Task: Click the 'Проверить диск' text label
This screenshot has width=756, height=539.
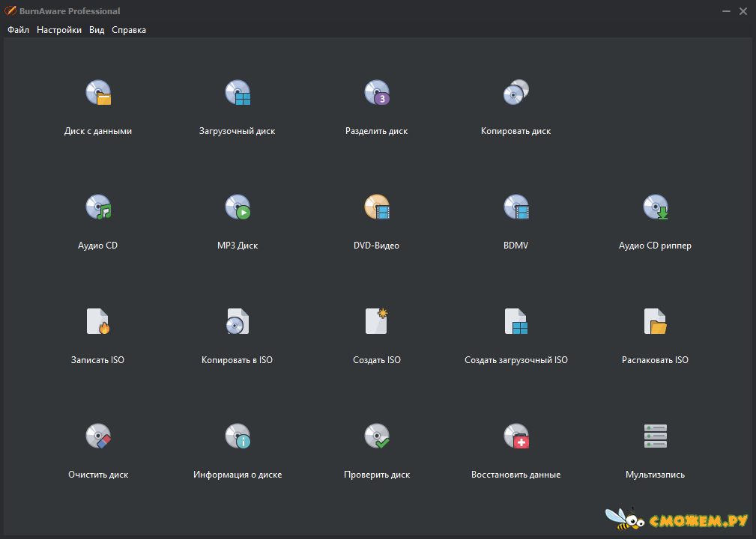Action: (x=377, y=475)
